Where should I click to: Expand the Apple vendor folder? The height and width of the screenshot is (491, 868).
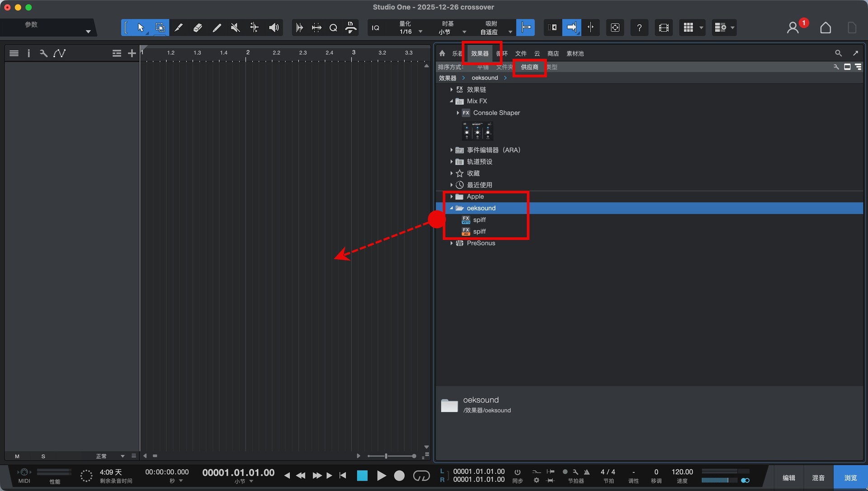pyautogui.click(x=451, y=196)
